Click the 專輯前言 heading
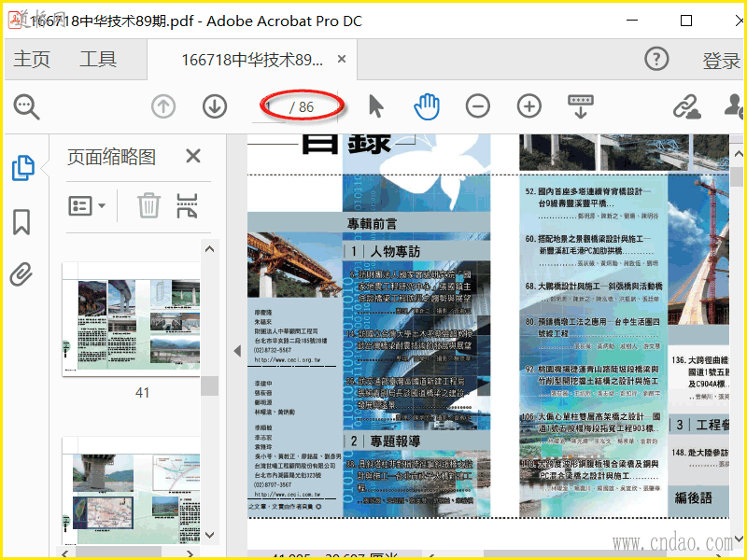747x560 pixels. click(372, 223)
